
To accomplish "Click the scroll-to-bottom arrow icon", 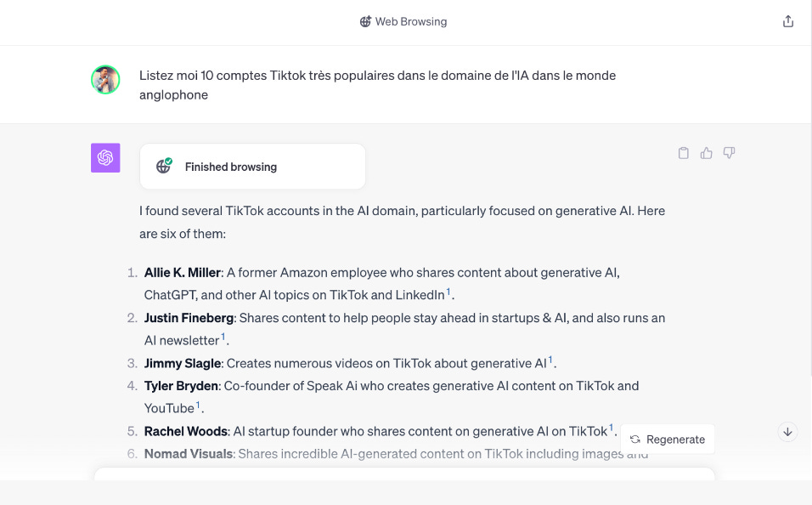I will point(787,432).
